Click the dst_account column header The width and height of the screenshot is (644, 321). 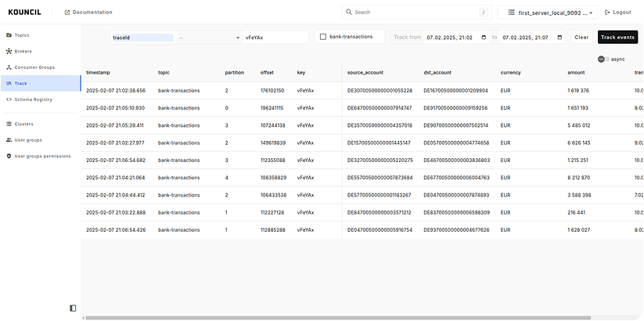[437, 72]
